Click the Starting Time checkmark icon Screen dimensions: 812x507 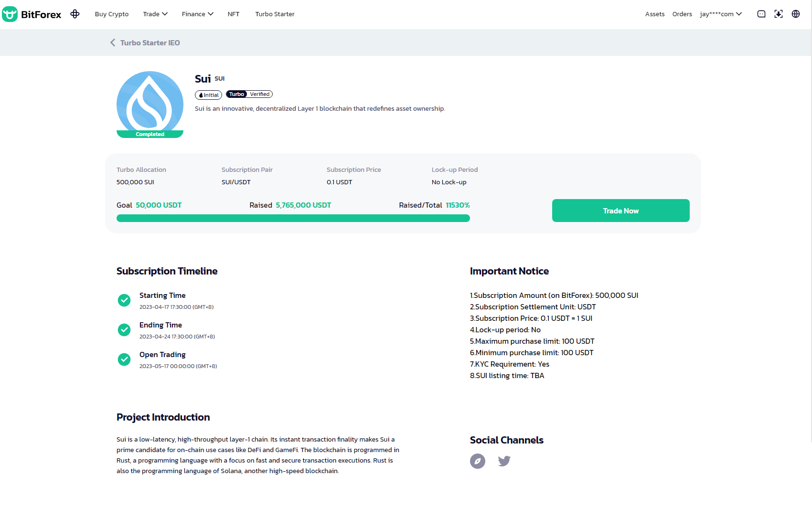[124, 300]
